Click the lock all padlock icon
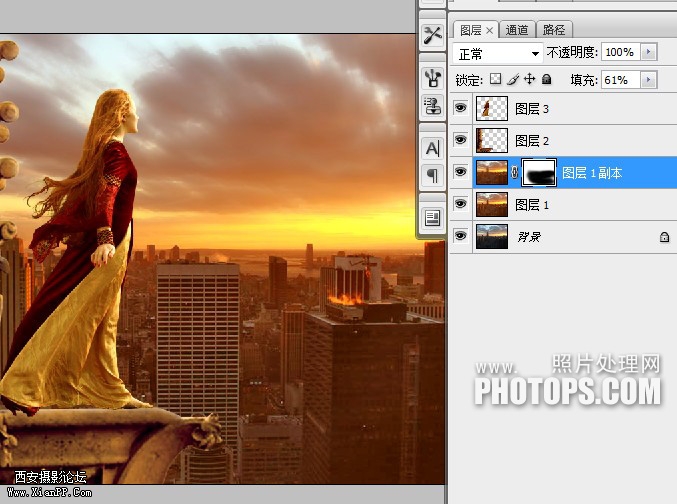The image size is (677, 504). [x=546, y=79]
